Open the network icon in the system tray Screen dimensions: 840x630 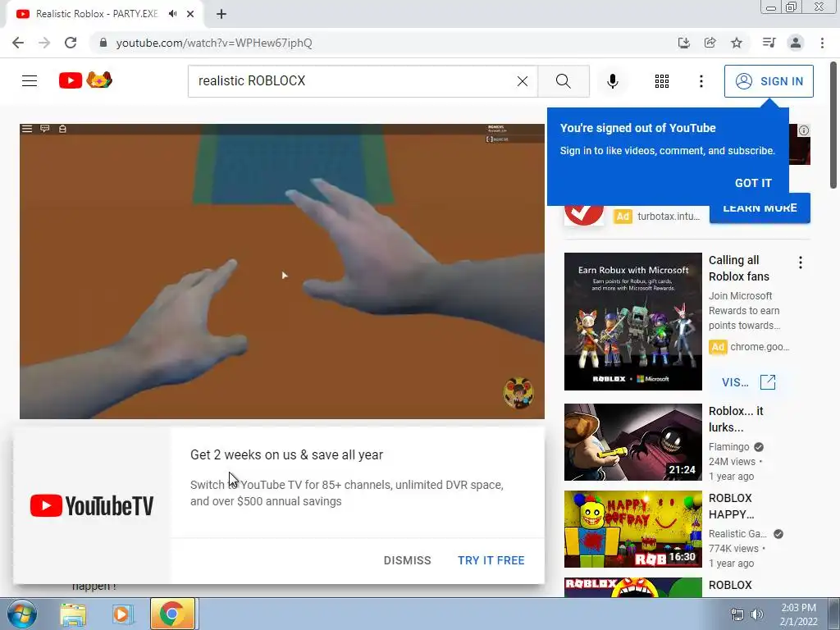pyautogui.click(x=737, y=614)
